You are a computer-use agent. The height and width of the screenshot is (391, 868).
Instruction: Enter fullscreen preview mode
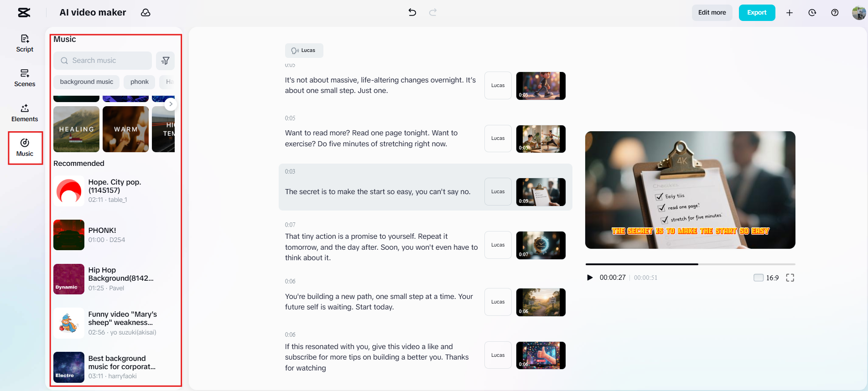point(790,278)
